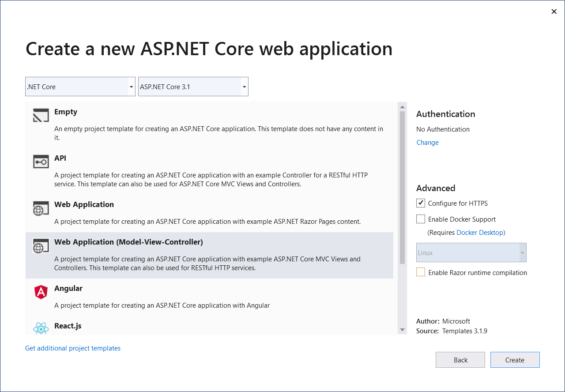Enable Razor runtime compilation checkbox
Viewport: 565px width, 392px height.
point(421,272)
